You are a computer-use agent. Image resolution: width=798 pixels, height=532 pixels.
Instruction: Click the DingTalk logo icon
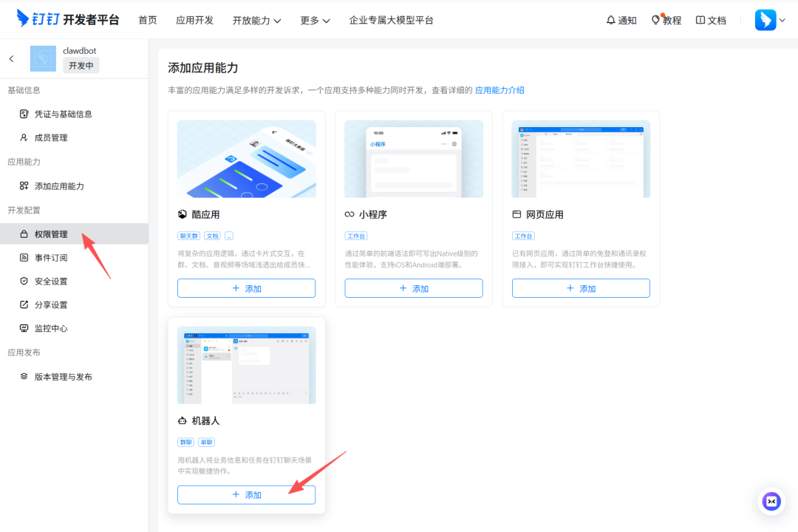click(23, 18)
